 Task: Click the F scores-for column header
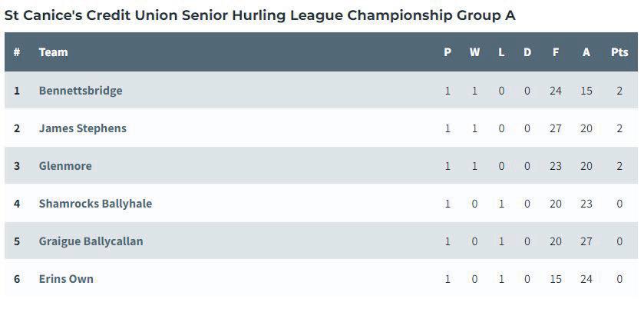[x=556, y=52]
